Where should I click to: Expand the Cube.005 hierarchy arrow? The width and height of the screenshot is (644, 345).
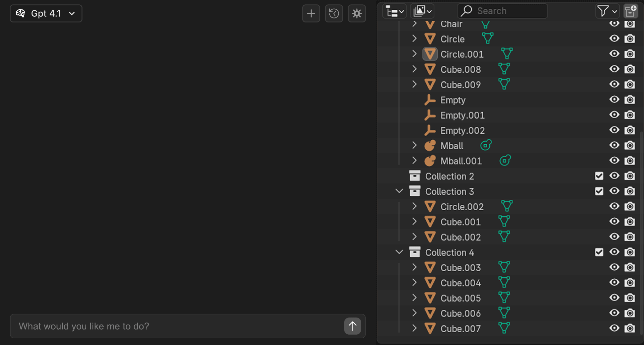click(414, 298)
